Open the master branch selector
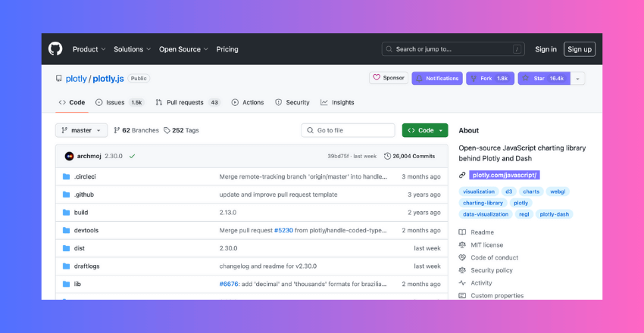 81,130
